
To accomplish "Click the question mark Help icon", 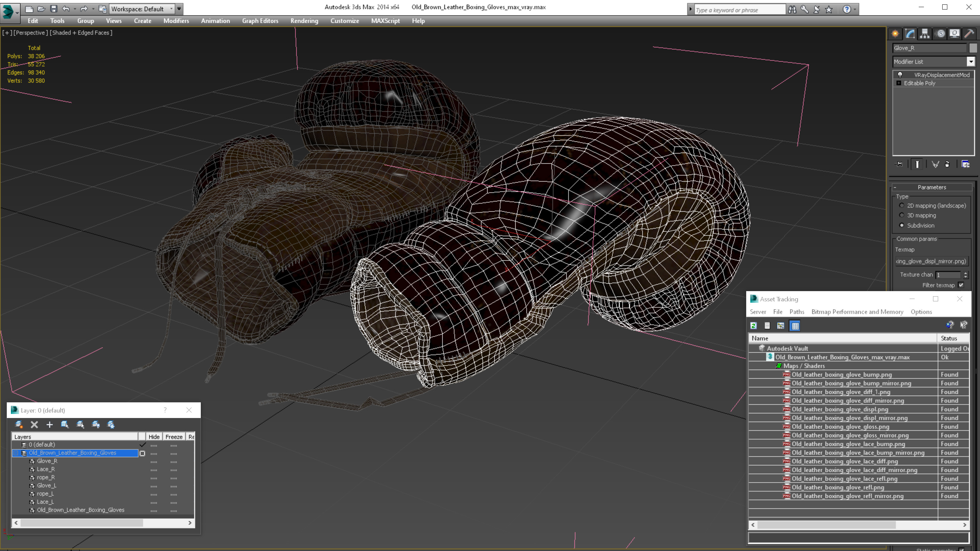I will (847, 10).
